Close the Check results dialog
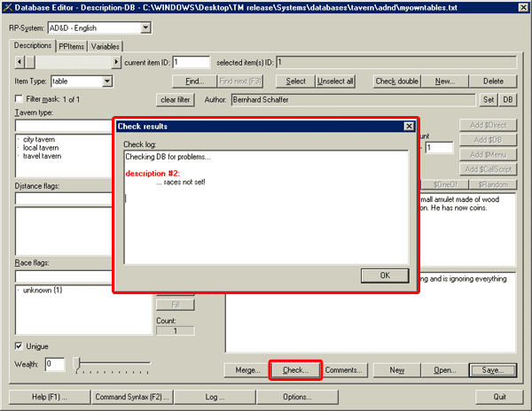 pos(408,127)
